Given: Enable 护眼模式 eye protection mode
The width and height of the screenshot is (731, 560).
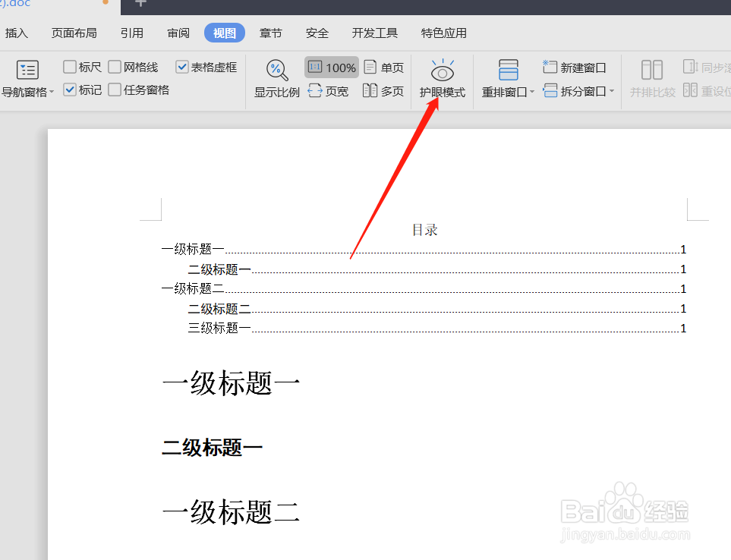Looking at the screenshot, I should click(443, 77).
